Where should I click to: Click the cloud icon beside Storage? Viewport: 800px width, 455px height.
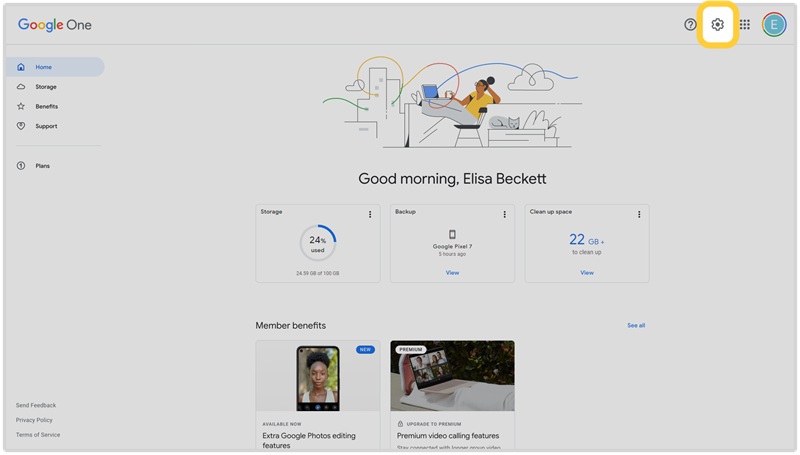tap(21, 87)
